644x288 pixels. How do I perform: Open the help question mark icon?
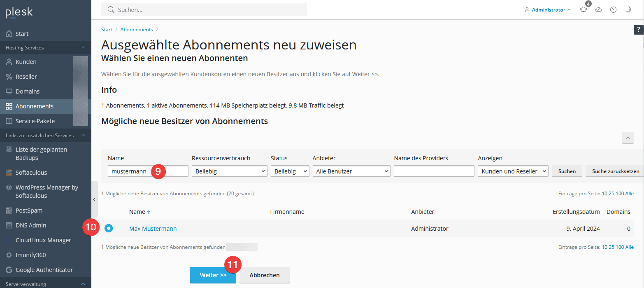[613, 10]
